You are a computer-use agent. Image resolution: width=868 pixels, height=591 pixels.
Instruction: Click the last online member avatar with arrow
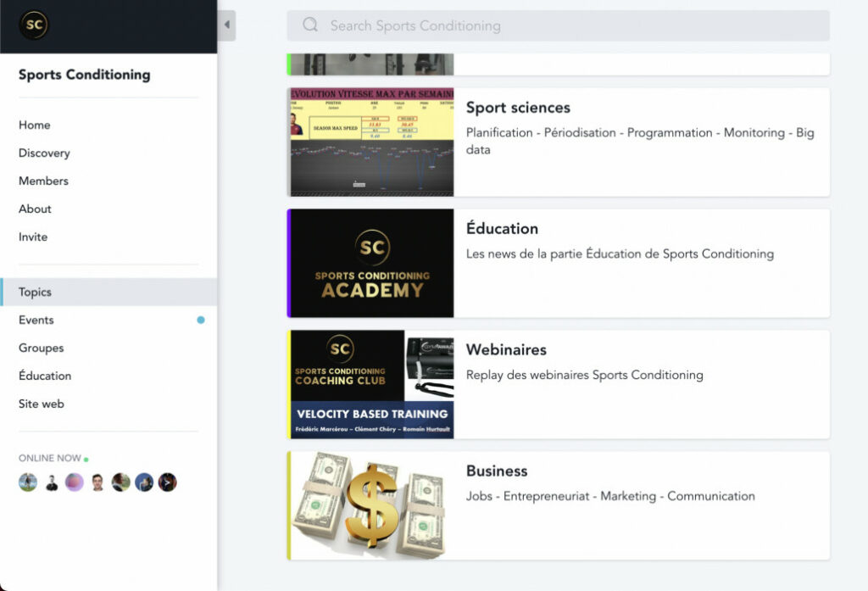[168, 482]
